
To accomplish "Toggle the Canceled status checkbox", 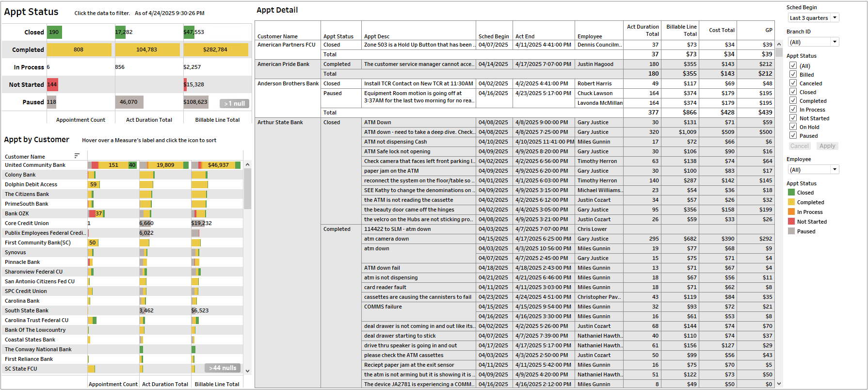I will point(793,83).
